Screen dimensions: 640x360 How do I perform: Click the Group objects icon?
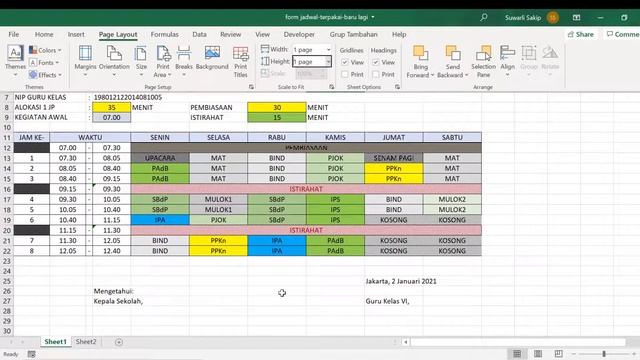tap(529, 54)
